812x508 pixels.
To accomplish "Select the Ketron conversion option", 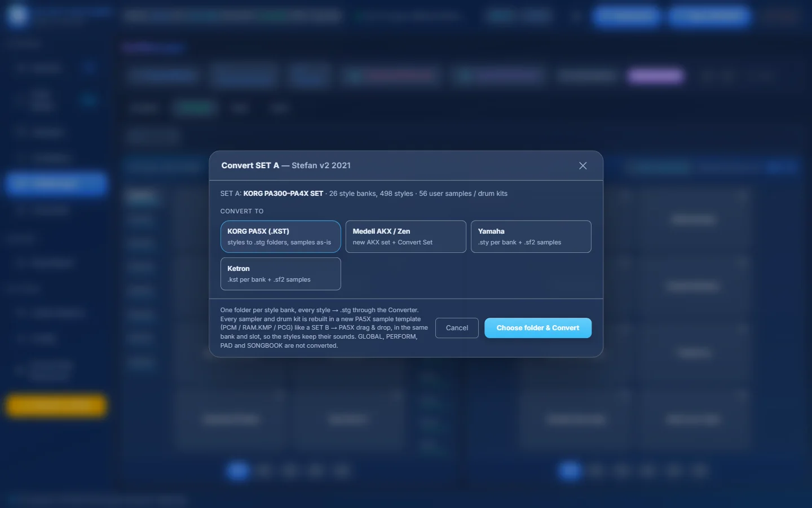I will 281,274.
